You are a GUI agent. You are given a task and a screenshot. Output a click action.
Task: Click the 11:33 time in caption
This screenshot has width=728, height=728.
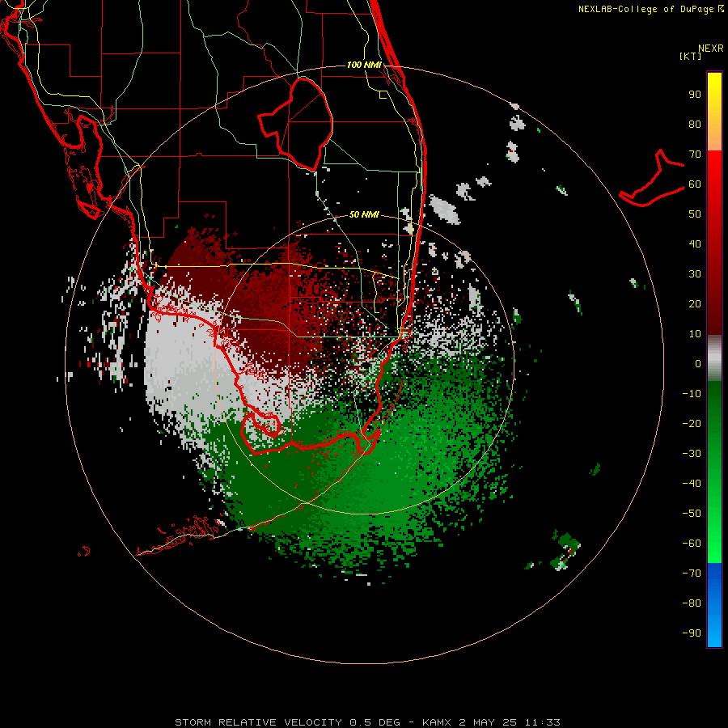coord(542,722)
